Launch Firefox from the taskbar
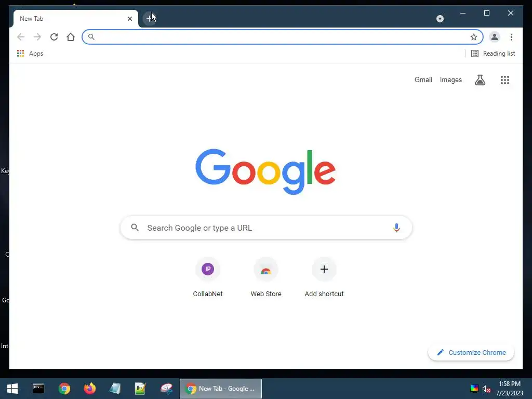The width and height of the screenshot is (532, 399). click(89, 389)
